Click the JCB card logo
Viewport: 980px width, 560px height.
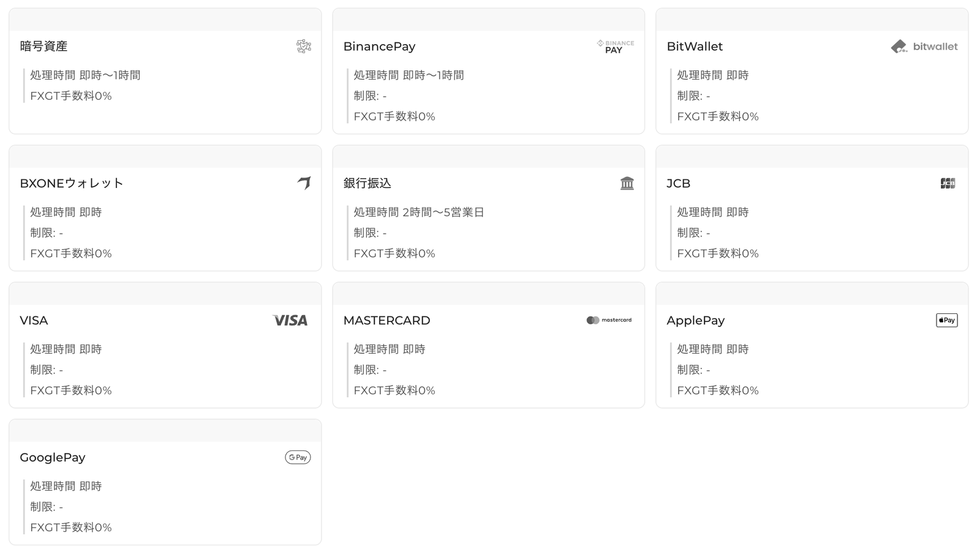click(x=948, y=183)
